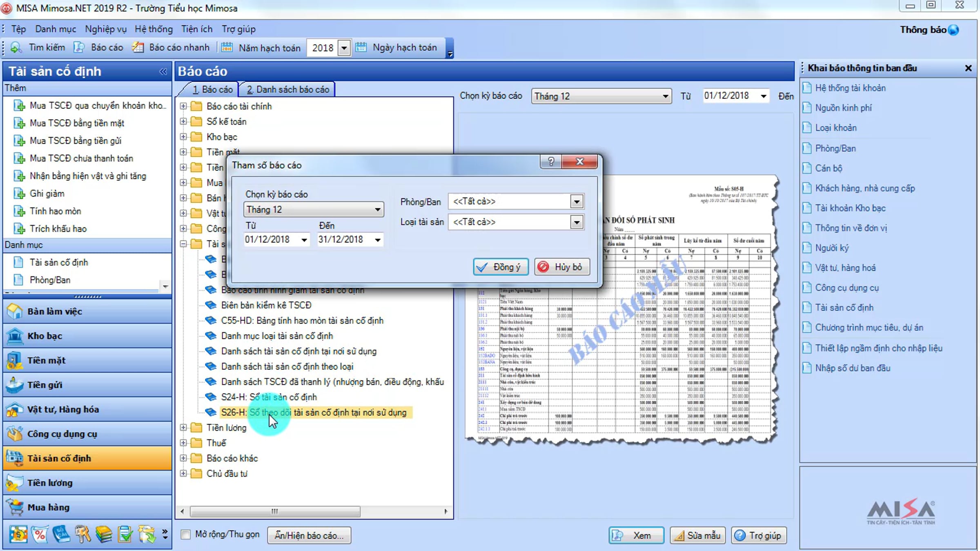Toggle the Mở rộng/Thu gọn checkbox
980x551 pixels.
(186, 535)
